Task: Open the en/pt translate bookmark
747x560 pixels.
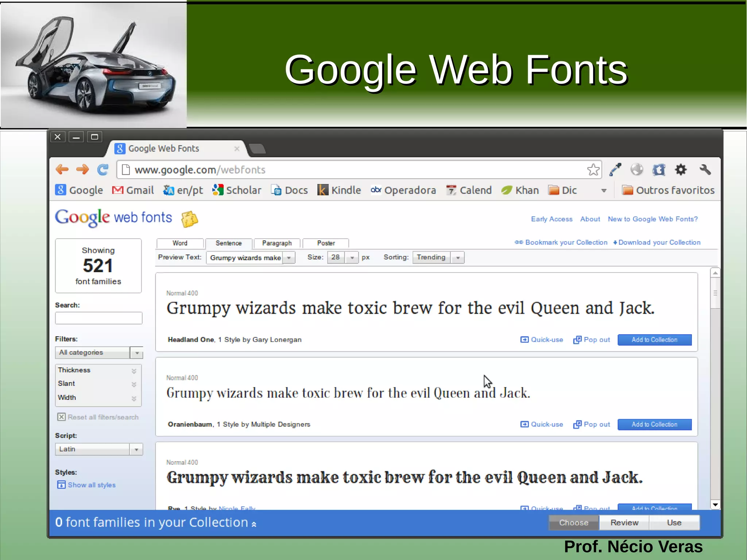Action: tap(183, 190)
